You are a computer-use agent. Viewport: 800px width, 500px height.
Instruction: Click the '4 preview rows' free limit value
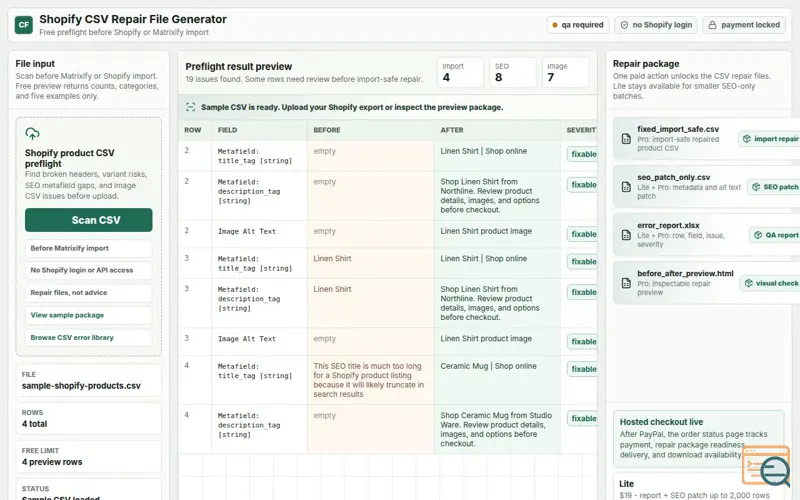pos(52,462)
